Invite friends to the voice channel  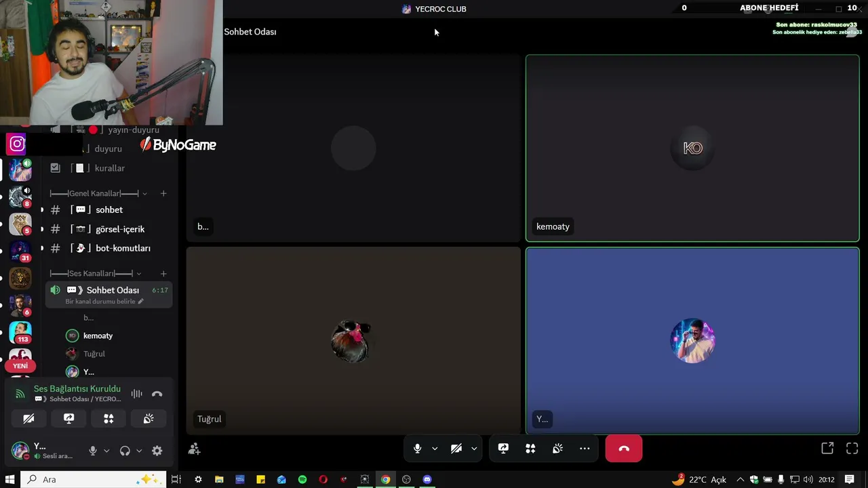click(x=195, y=449)
